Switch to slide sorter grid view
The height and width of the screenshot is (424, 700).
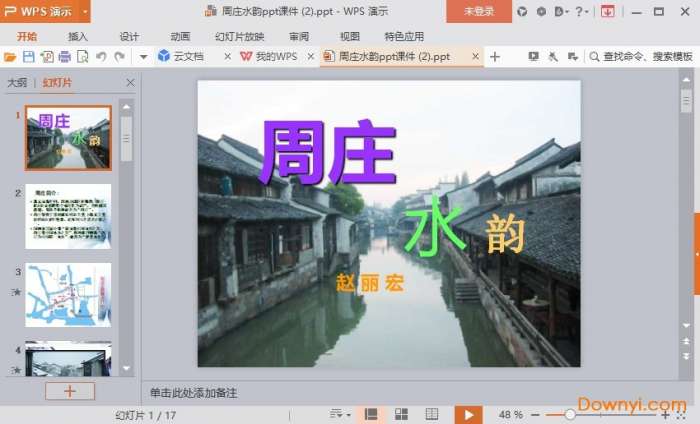click(401, 414)
